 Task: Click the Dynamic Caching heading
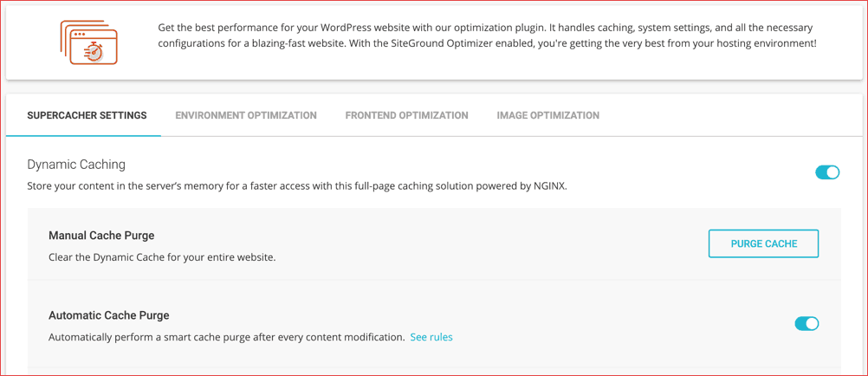coord(76,165)
